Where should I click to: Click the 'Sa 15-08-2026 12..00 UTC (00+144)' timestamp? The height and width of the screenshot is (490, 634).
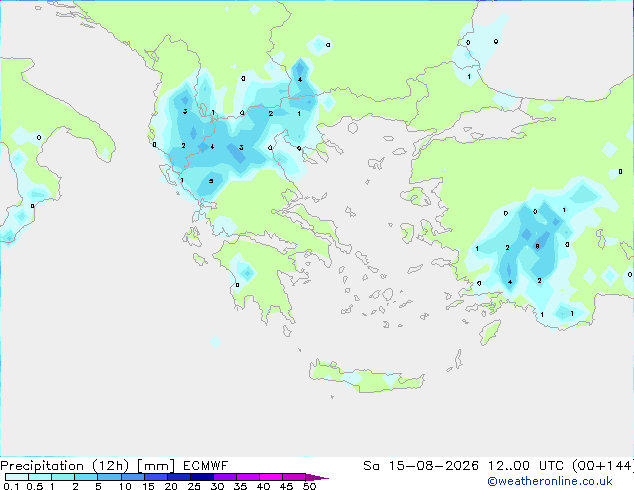tap(498, 466)
